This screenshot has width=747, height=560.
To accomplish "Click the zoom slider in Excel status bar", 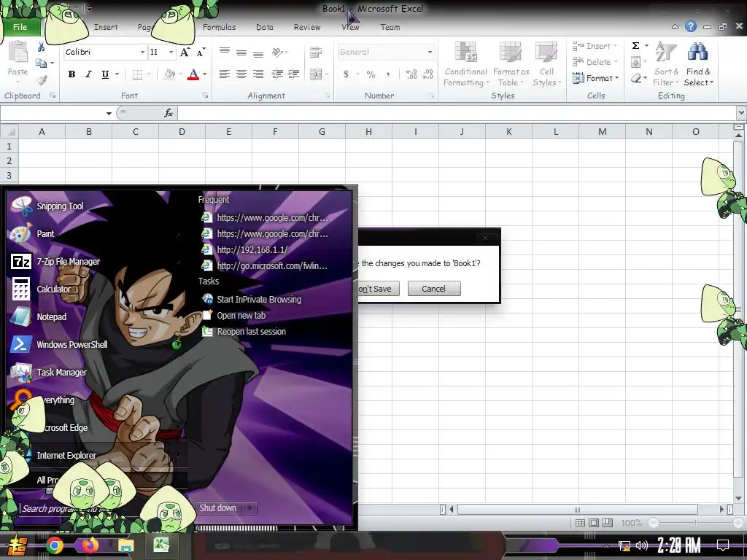I will (695, 523).
